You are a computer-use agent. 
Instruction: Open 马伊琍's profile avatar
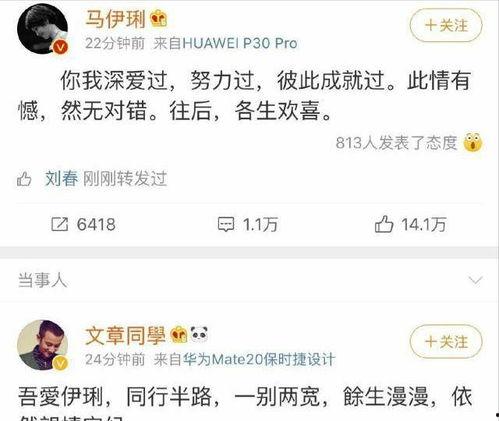point(42,28)
